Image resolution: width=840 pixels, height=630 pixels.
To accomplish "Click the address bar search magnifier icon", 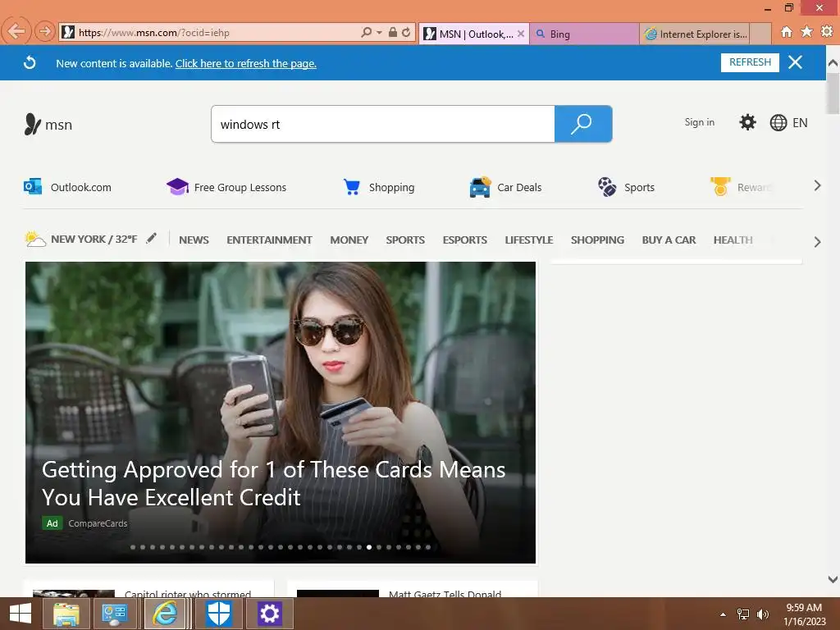I will (x=366, y=32).
